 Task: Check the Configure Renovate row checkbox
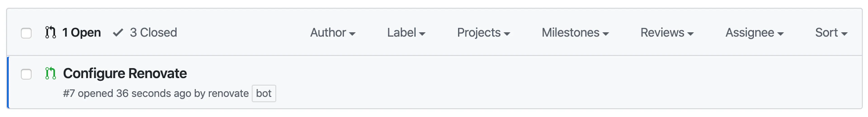[x=26, y=74]
